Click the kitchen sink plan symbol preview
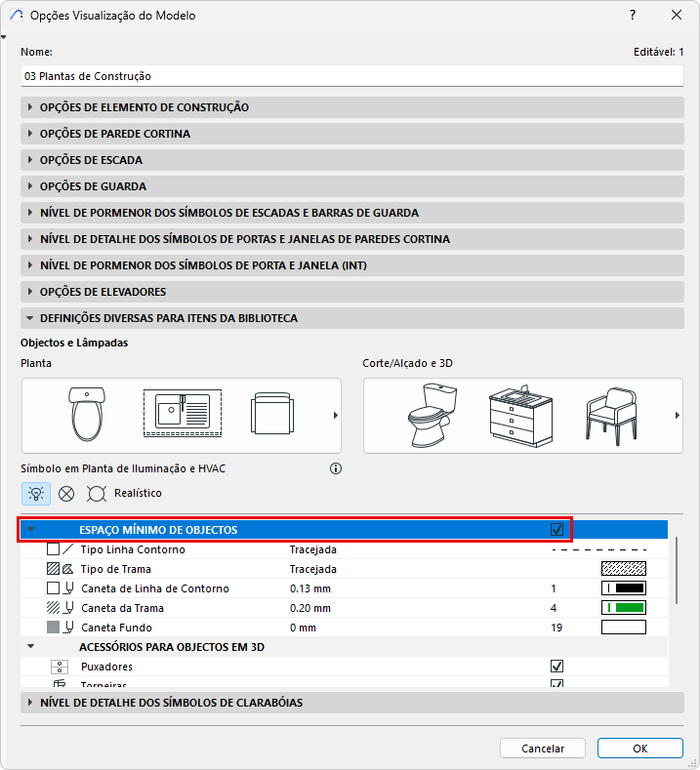The height and width of the screenshot is (770, 700). (x=183, y=413)
